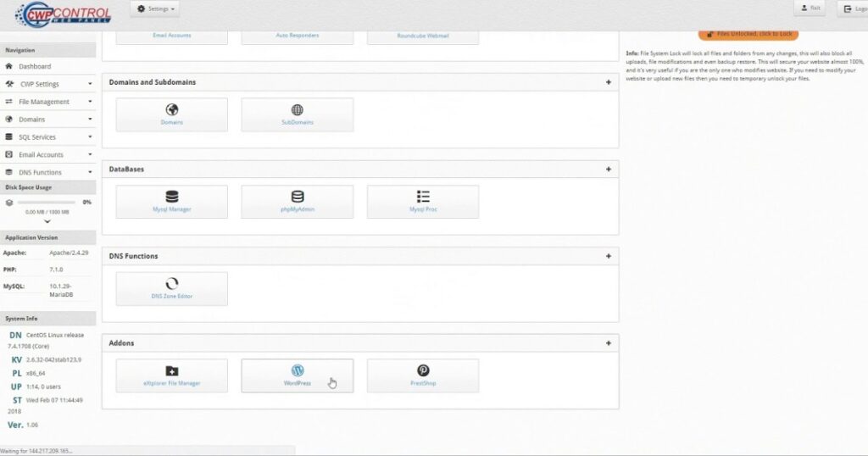Click Files Unlocked, click to Lock button
This screenshot has width=868, height=456.
coord(748,34)
